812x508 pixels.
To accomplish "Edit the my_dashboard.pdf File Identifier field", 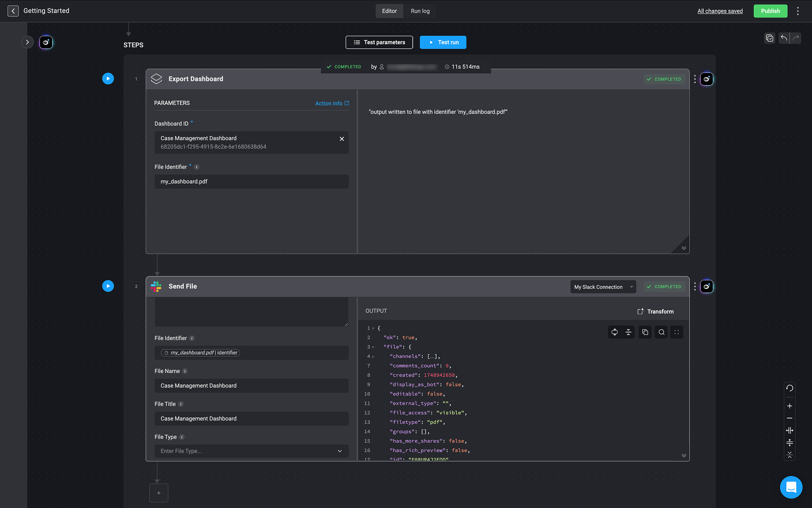I will coord(251,182).
